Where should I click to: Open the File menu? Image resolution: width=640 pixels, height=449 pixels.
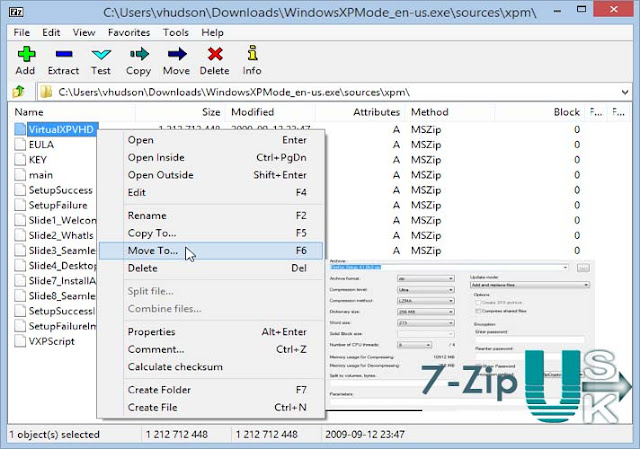tap(21, 33)
